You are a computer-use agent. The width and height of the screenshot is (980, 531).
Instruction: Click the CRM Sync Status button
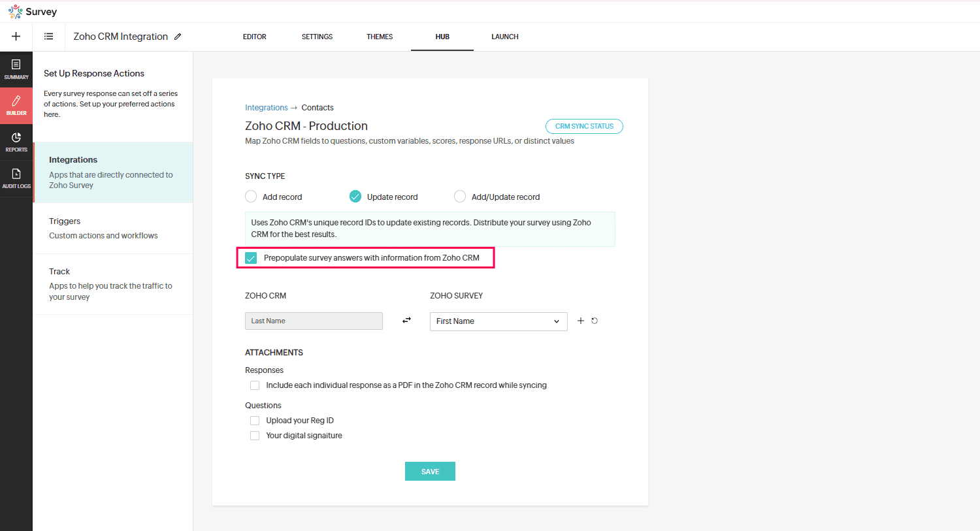[x=584, y=126]
